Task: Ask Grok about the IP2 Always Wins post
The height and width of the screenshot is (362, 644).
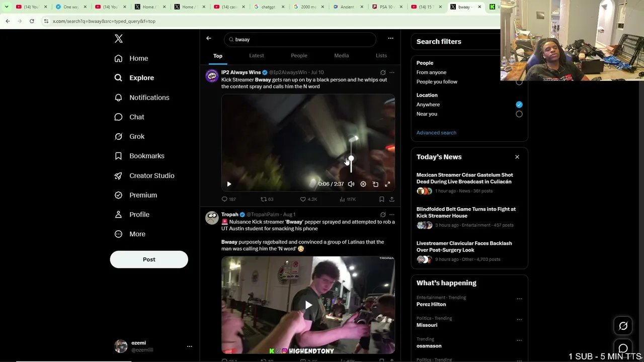Action: point(383,72)
